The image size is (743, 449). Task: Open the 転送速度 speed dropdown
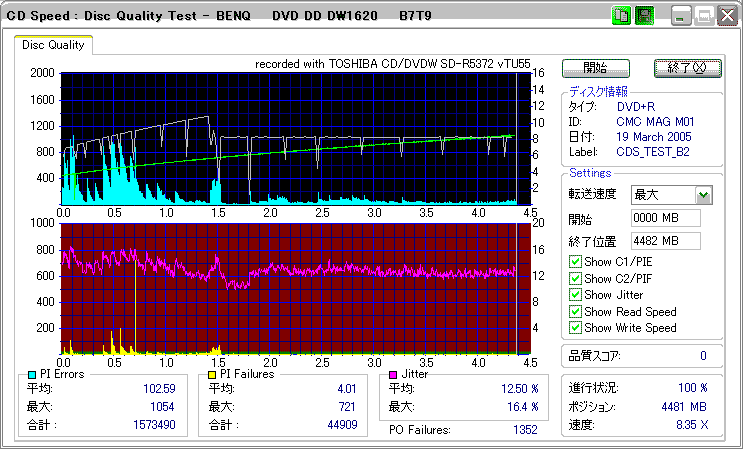704,195
